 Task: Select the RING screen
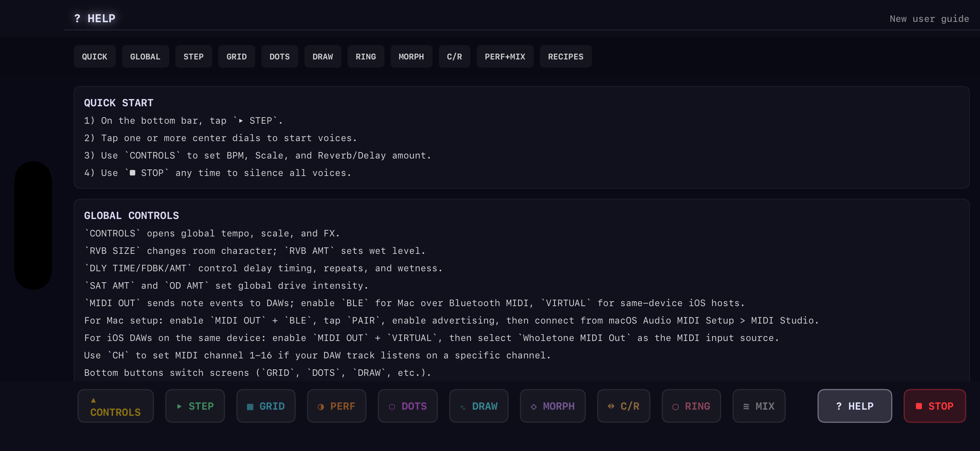(x=691, y=406)
